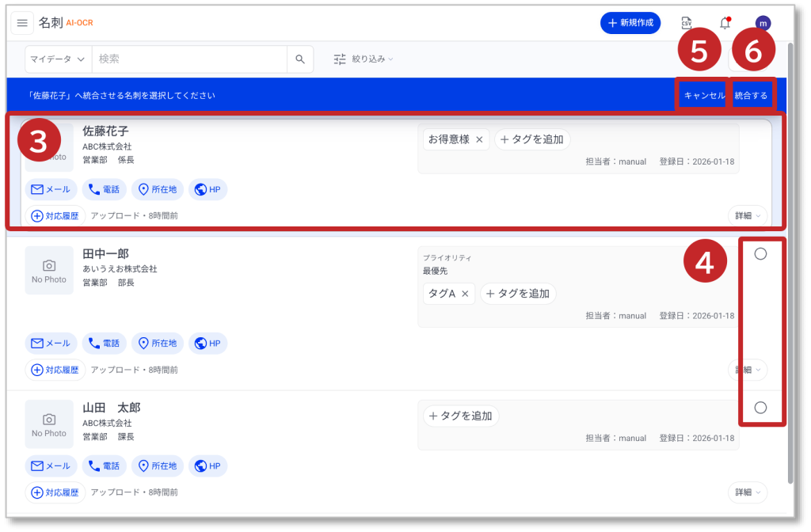Click 田中一郎's No Photo thumbnail

tap(49, 271)
